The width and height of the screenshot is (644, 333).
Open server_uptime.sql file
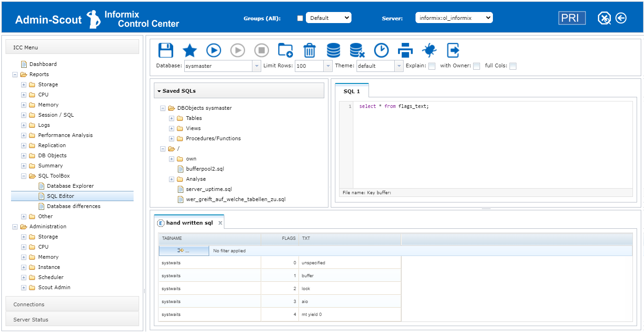[209, 189]
